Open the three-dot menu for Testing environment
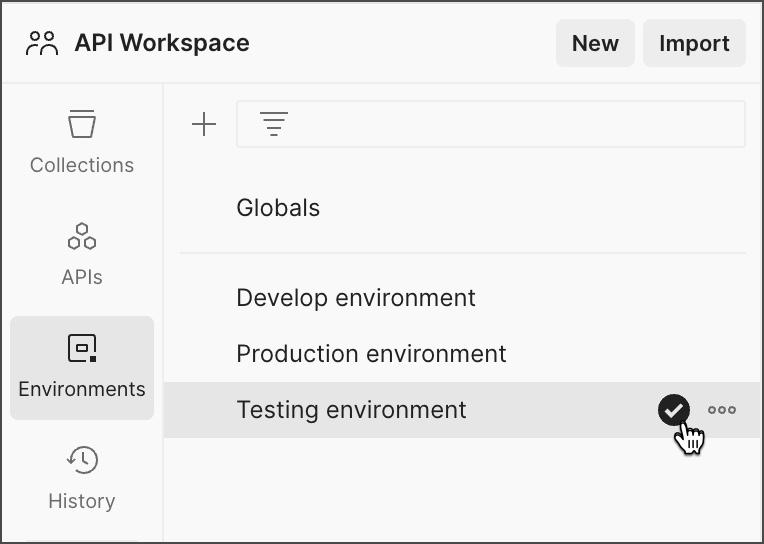This screenshot has height=544, width=764. 722,410
